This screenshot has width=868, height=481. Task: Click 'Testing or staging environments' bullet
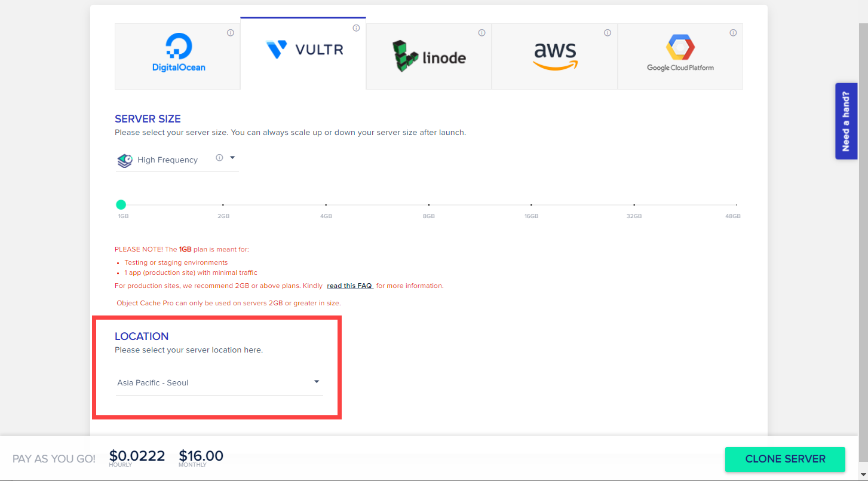[x=176, y=262]
